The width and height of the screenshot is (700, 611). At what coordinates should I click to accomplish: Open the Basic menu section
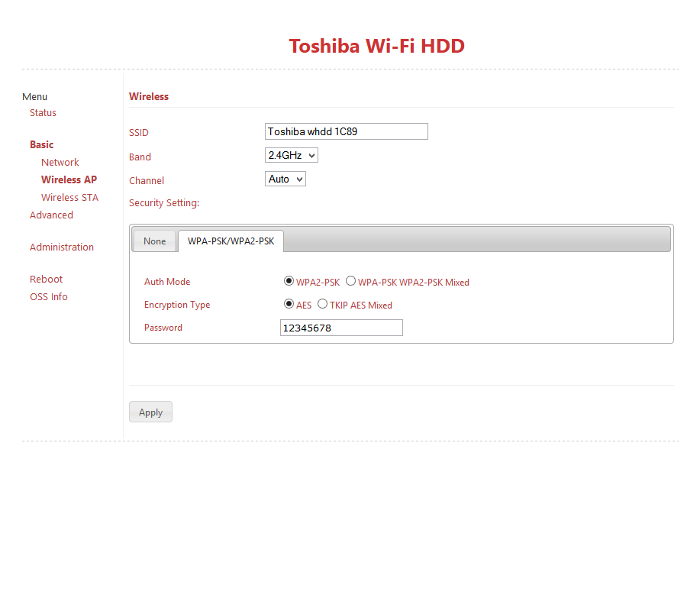pos(41,144)
